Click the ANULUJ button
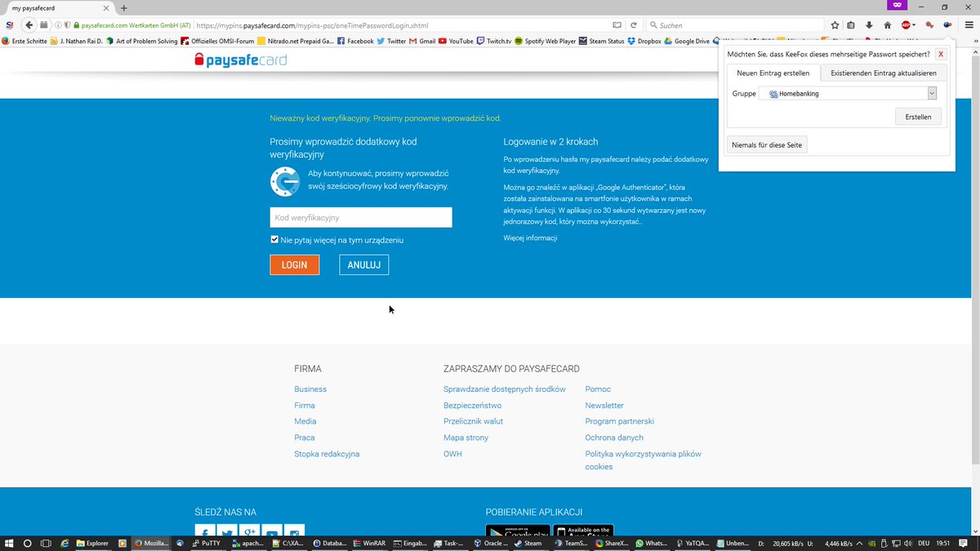 tap(363, 264)
